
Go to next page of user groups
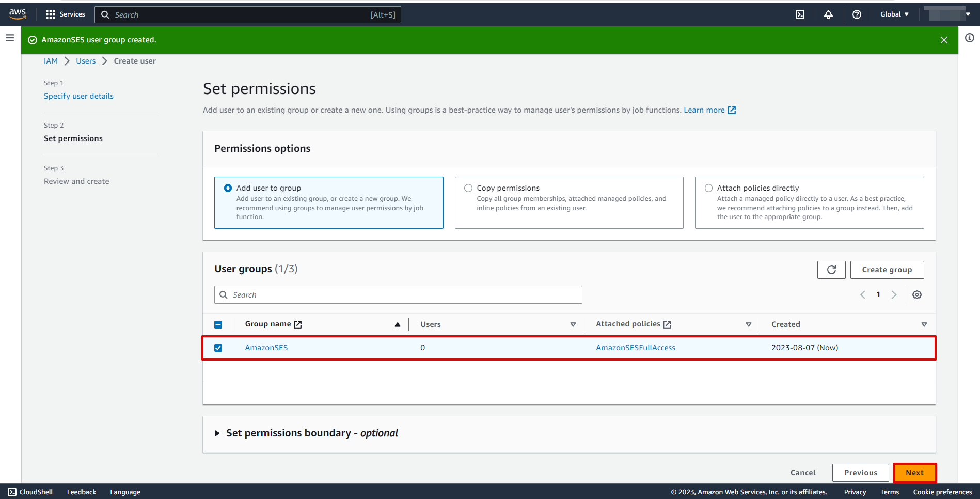pos(894,294)
